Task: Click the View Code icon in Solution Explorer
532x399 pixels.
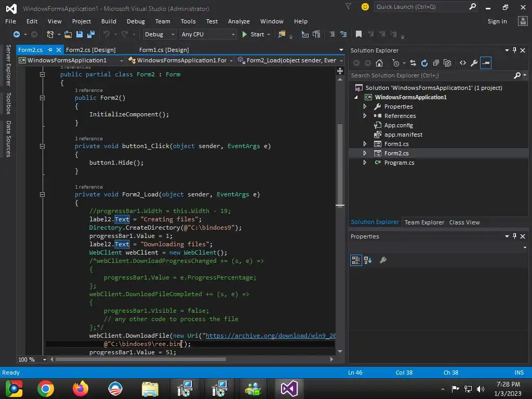Action: [463, 63]
